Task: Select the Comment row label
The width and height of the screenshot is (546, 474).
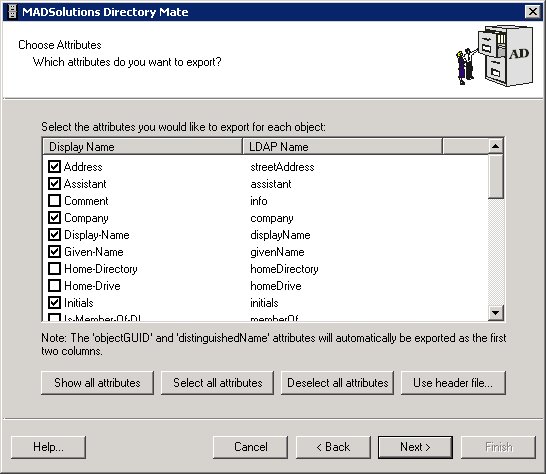Action: tap(86, 201)
